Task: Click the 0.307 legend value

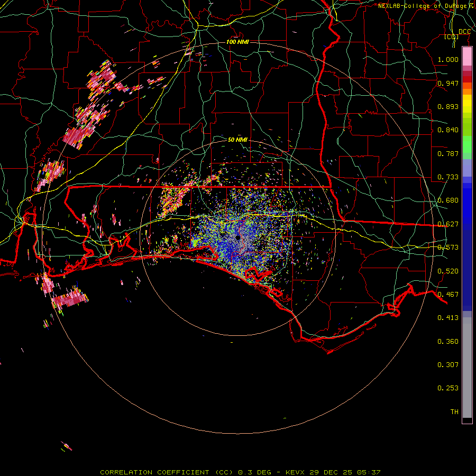Action: pyautogui.click(x=448, y=365)
